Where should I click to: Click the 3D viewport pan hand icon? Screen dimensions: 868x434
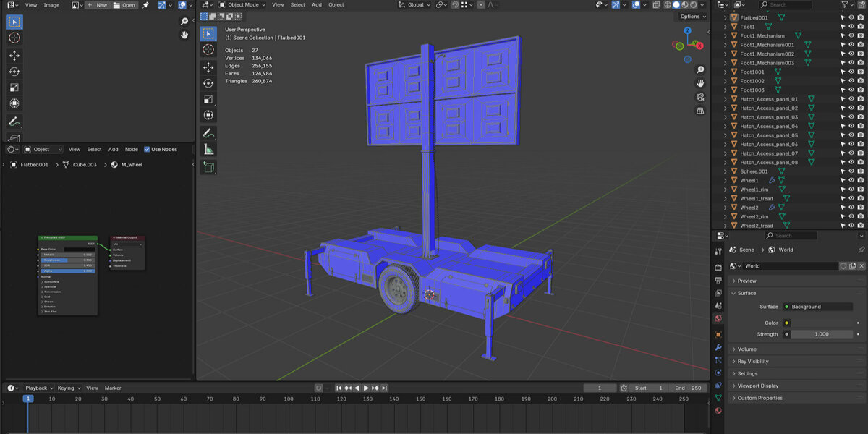click(x=700, y=83)
